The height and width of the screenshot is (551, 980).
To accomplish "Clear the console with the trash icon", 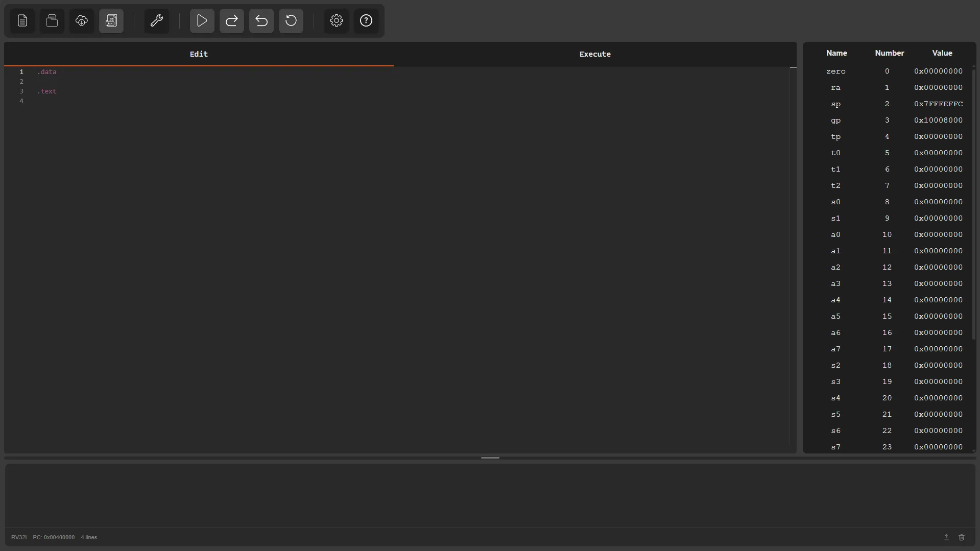I will click(x=962, y=537).
